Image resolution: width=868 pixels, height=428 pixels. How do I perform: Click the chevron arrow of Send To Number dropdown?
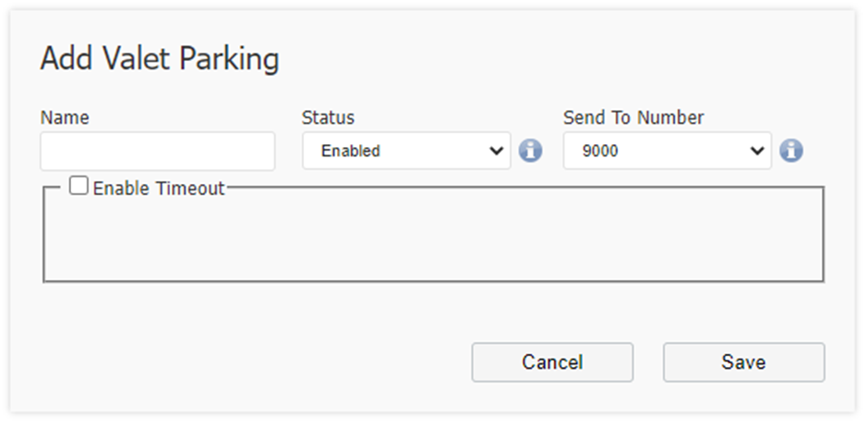(757, 151)
